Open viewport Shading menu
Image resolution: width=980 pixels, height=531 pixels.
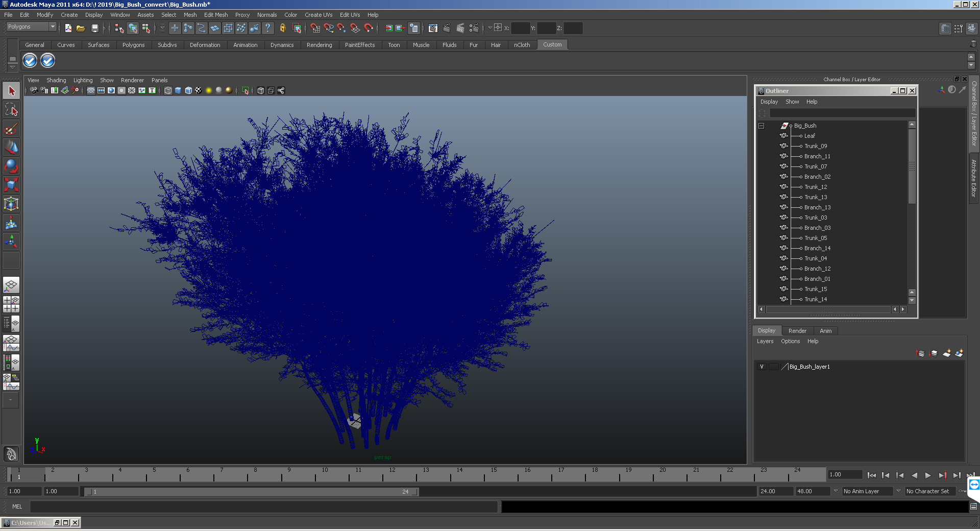pyautogui.click(x=56, y=80)
